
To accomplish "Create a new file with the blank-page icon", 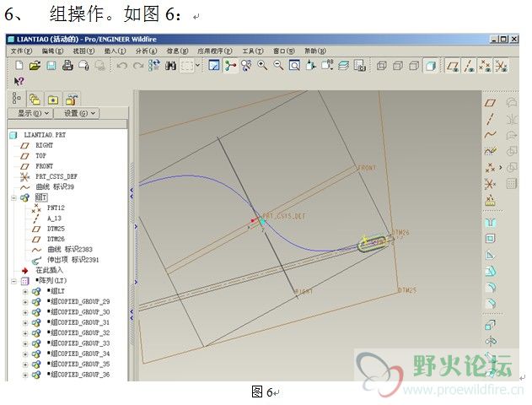I will point(19,65).
